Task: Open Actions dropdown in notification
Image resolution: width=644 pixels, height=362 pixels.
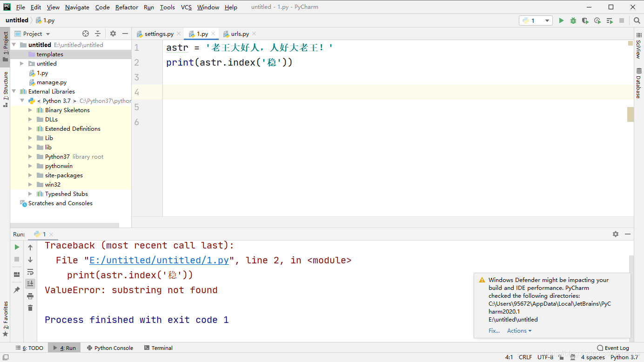Action: 519,331
